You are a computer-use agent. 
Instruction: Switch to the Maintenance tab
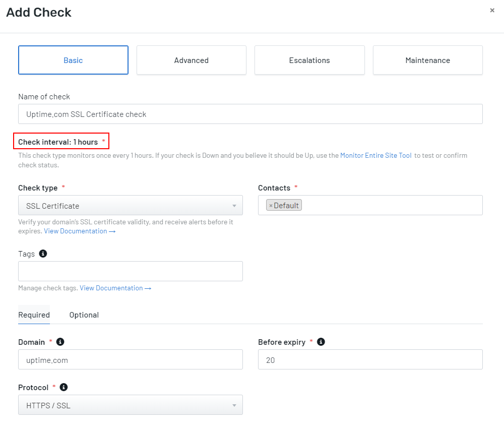tap(427, 60)
